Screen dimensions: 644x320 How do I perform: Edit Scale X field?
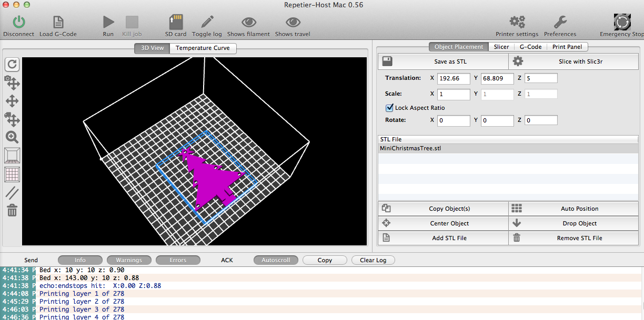[x=454, y=94]
